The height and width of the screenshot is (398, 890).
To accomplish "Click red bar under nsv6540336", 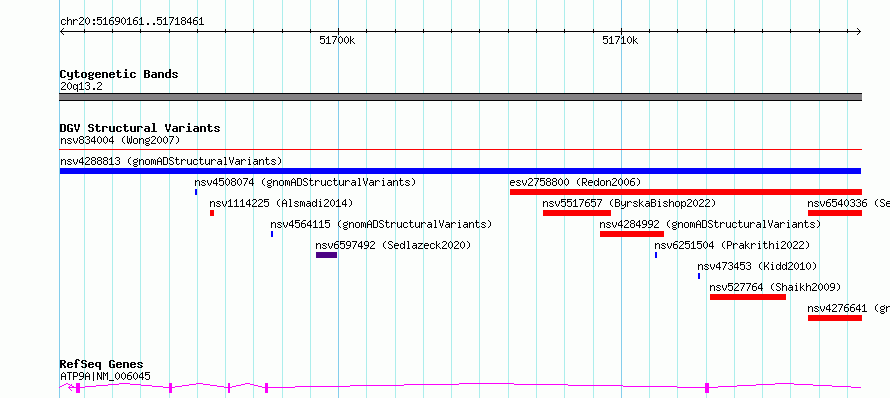I will [x=835, y=213].
